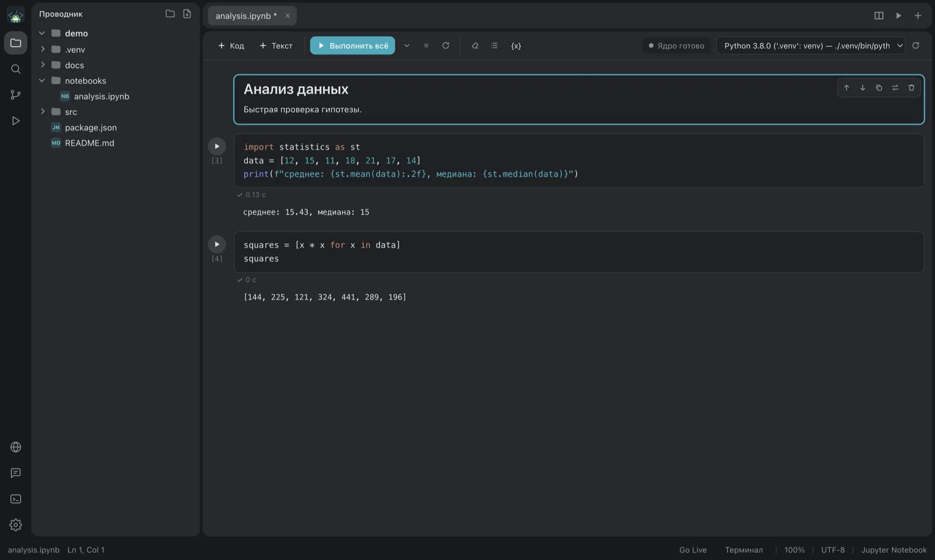This screenshot has height=560, width=935.
Task: Show notebook outline list icon
Action: pyautogui.click(x=494, y=46)
